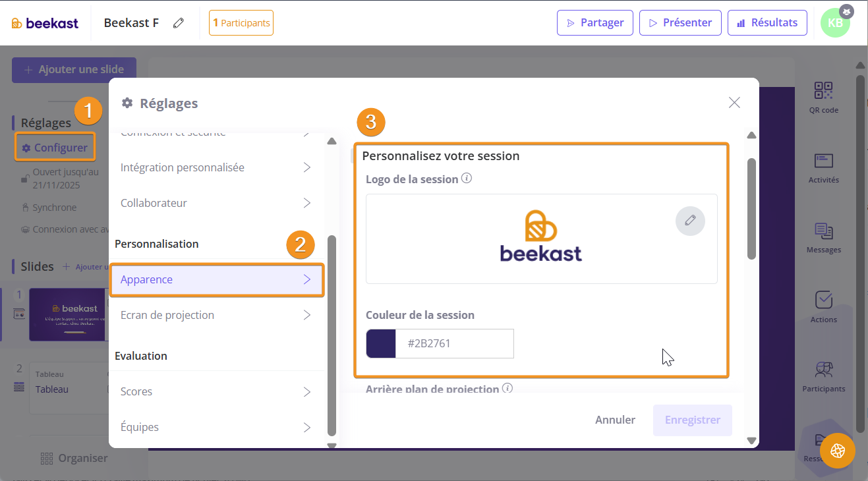Click info icon beside Logo de la session
868x481 pixels.
[x=467, y=178]
